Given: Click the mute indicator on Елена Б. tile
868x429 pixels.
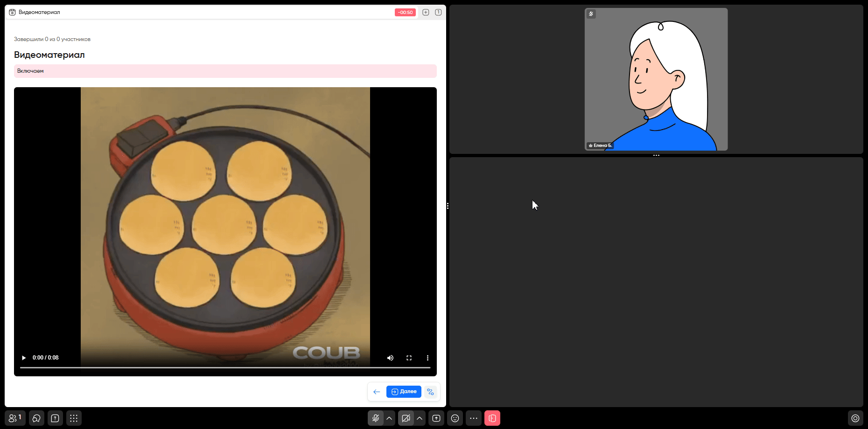Looking at the screenshot, I should pyautogui.click(x=591, y=14).
